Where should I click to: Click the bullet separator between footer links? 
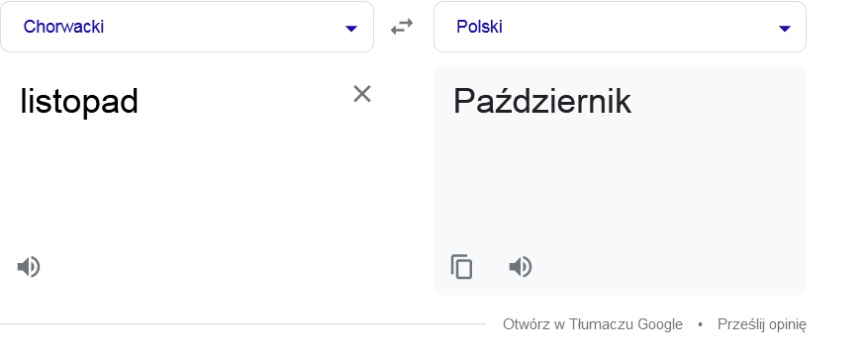coord(700,324)
